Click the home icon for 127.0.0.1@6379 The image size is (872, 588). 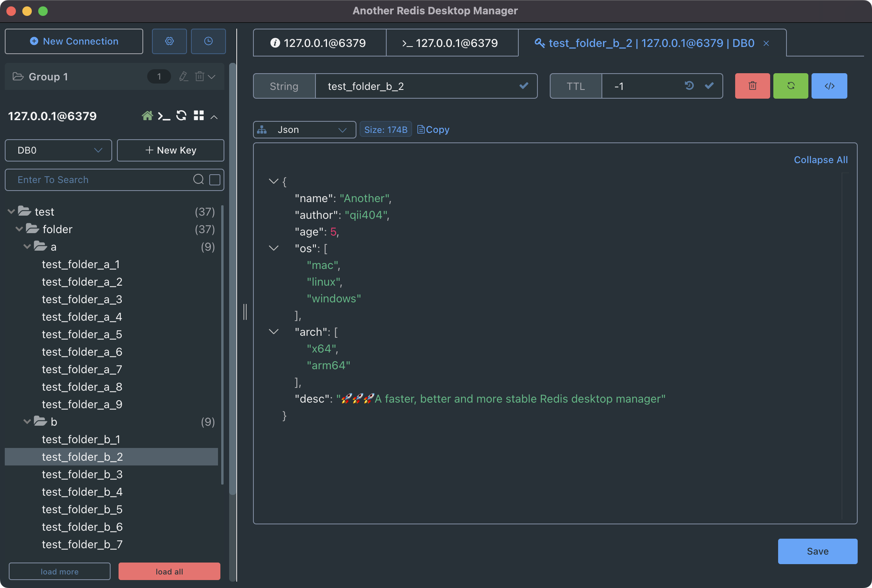pos(147,116)
